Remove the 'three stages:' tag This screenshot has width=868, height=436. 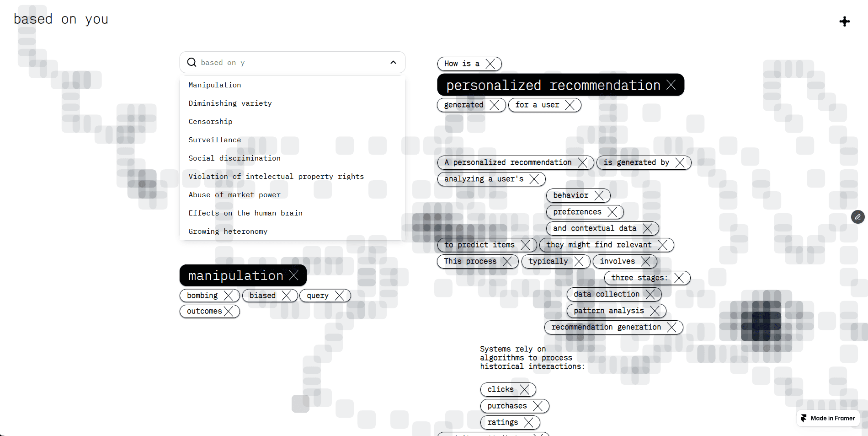tap(679, 278)
